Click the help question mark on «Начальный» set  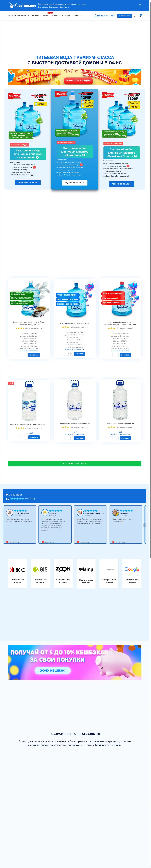(x=37, y=157)
